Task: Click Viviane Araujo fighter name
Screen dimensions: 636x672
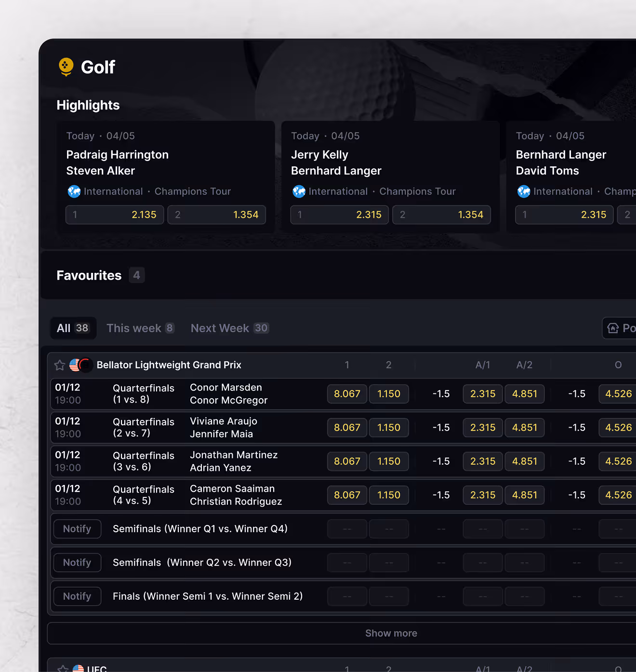Action: click(224, 421)
